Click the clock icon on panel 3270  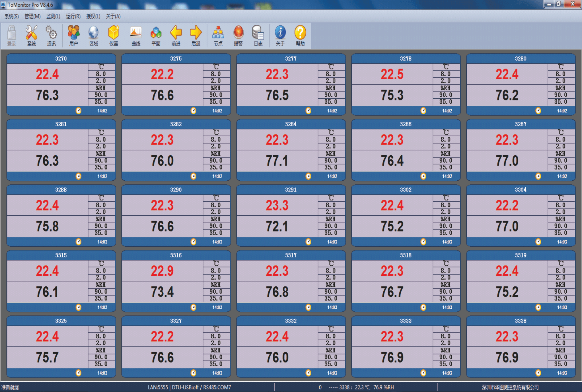coord(79,111)
